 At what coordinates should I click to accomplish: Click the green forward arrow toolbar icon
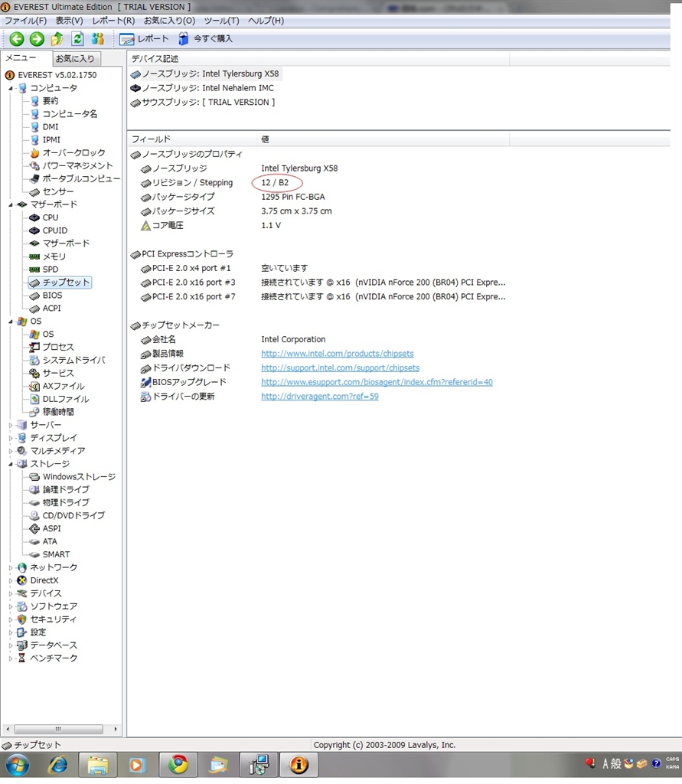tap(36, 39)
